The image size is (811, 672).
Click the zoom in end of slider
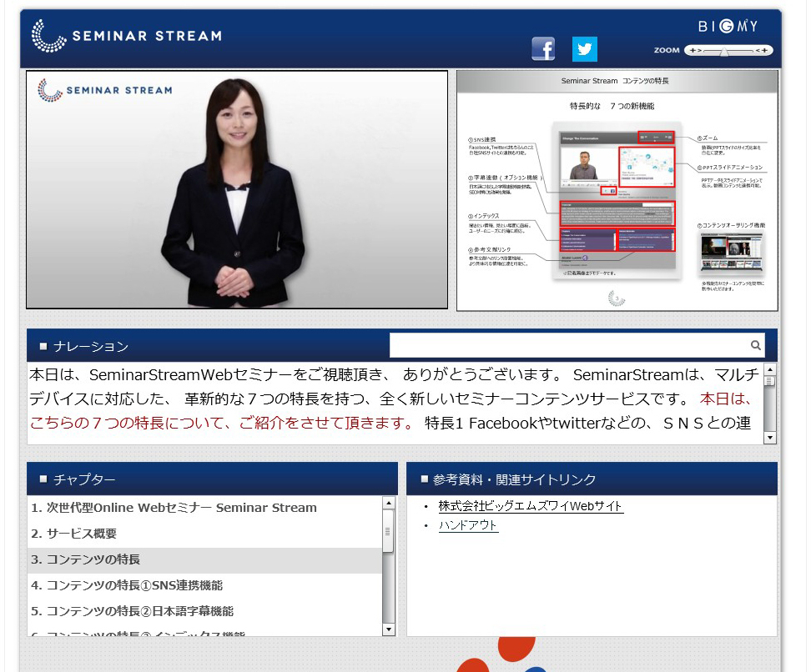coord(762,50)
